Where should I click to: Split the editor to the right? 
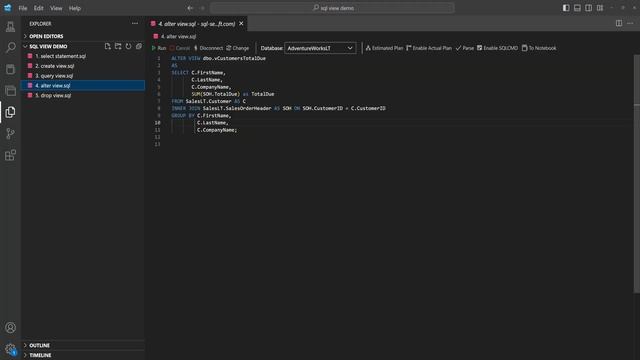(619, 23)
